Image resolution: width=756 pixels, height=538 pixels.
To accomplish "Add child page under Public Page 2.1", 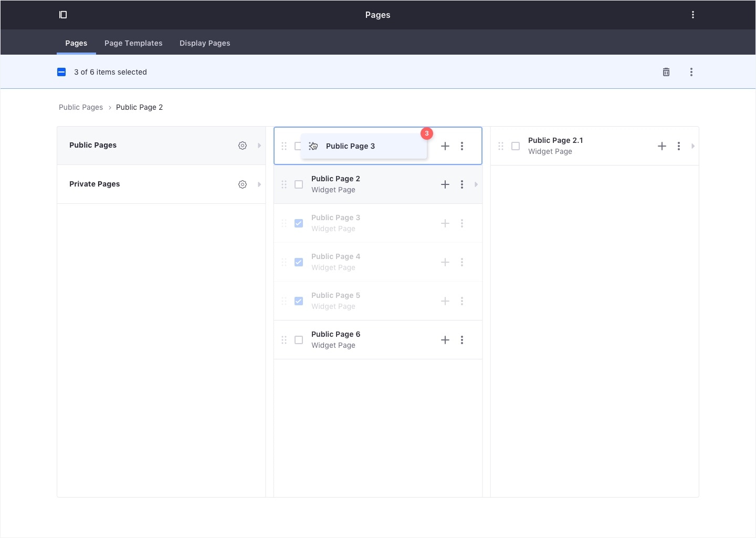I will (x=661, y=146).
